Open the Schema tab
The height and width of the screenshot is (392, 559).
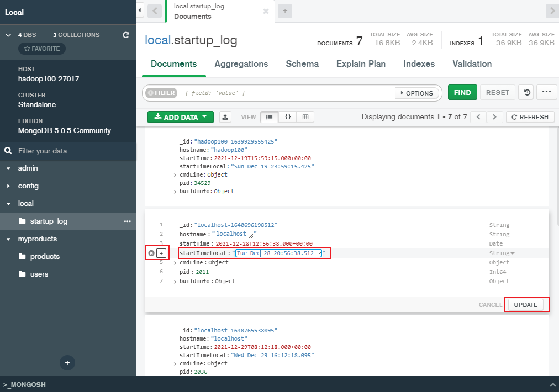pos(302,63)
